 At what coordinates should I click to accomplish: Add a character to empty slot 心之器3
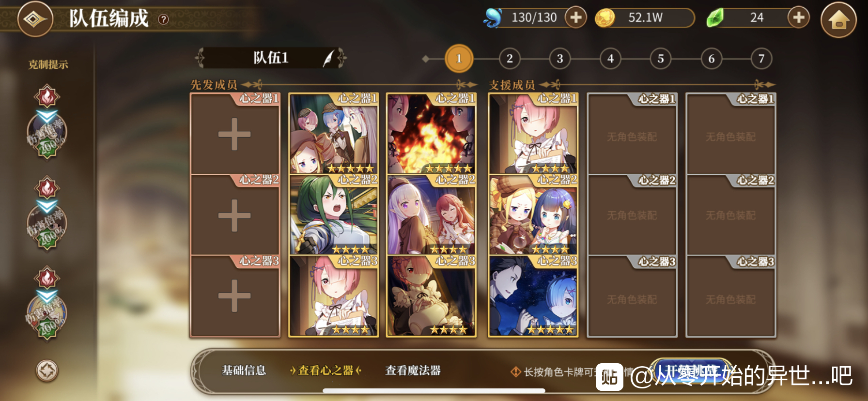pos(235,296)
